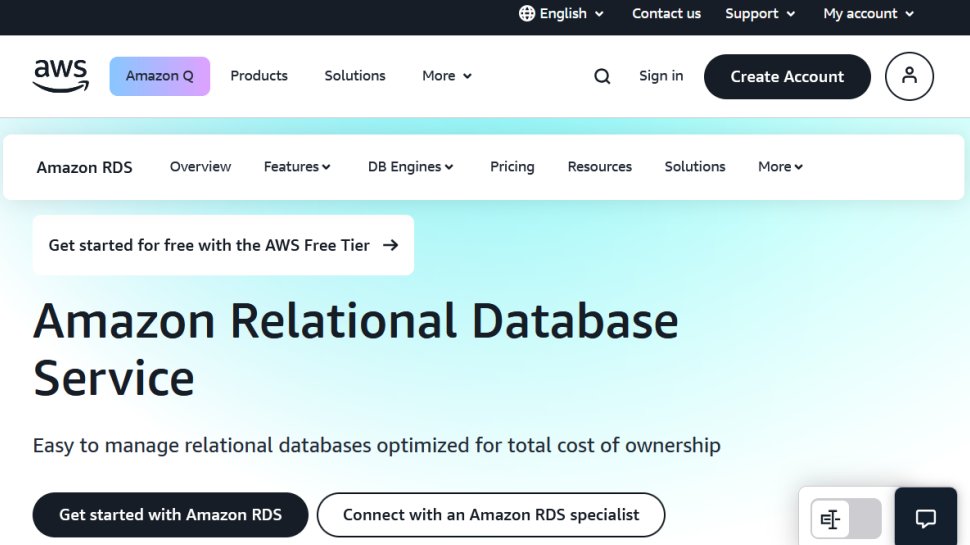Open the chat bubble icon at bottom right
This screenshot has width=970, height=545.
(x=925, y=518)
